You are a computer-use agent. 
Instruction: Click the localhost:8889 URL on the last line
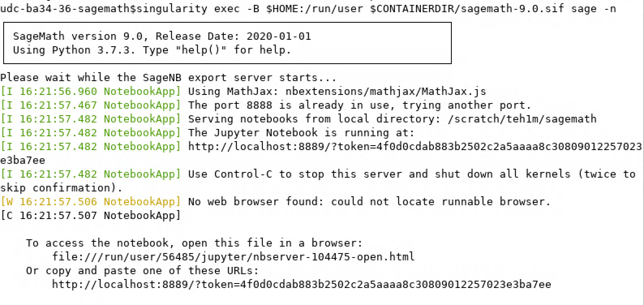301,284
